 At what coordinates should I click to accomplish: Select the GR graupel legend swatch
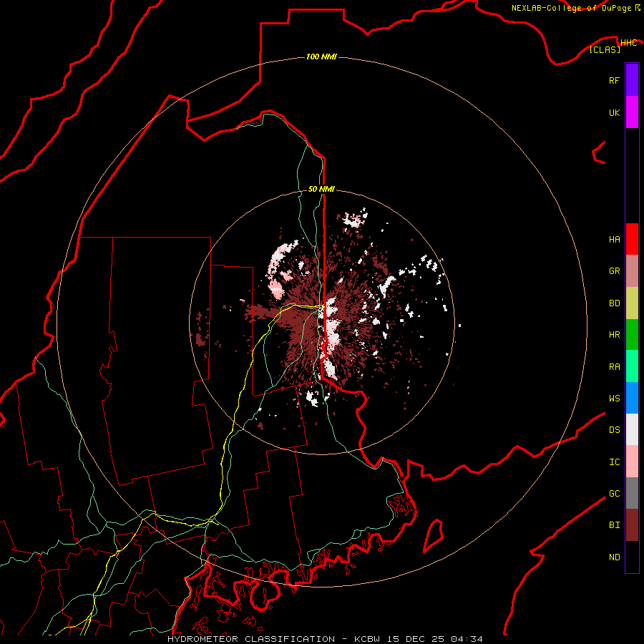[x=632, y=271]
